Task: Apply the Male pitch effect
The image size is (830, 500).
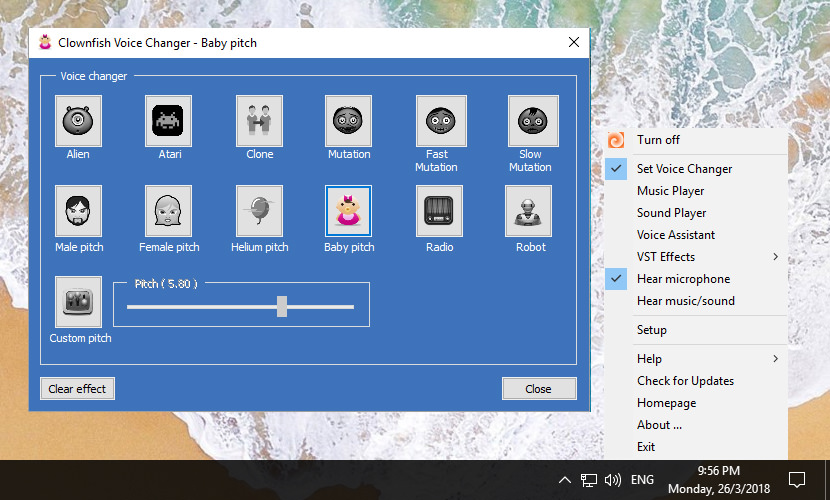Action: tap(78, 211)
